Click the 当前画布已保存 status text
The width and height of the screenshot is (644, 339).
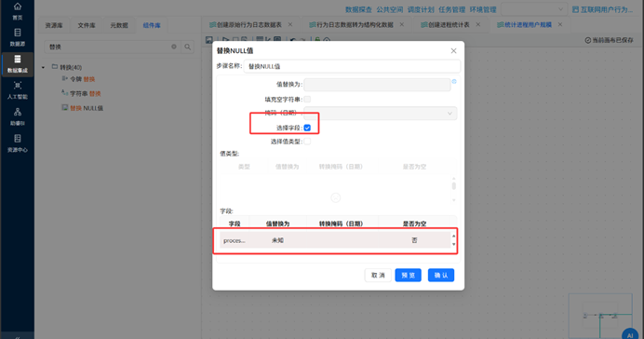[609, 40]
